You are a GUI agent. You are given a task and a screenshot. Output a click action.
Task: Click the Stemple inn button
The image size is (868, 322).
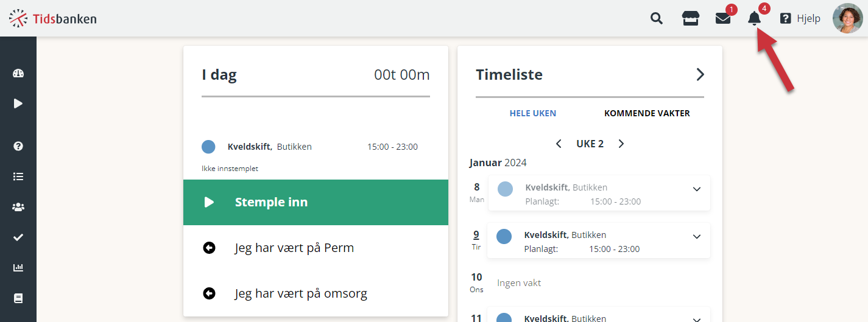pos(316,202)
